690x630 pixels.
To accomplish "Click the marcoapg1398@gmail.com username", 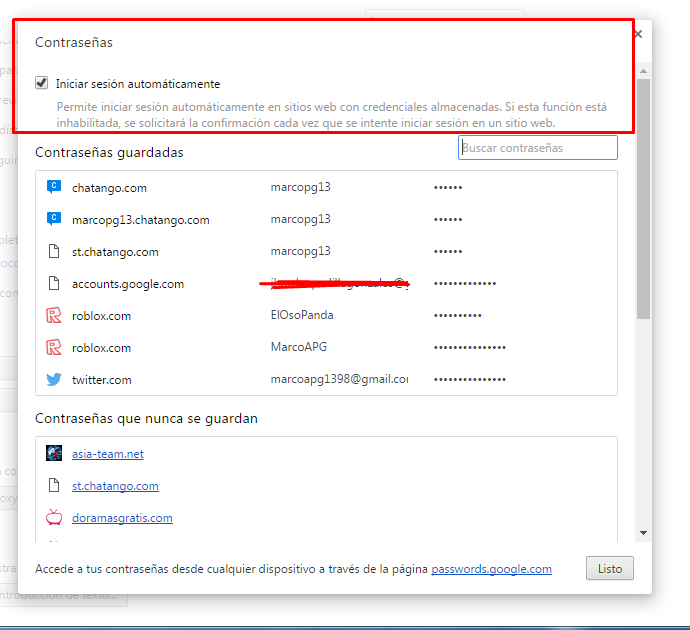I will coord(339,379).
